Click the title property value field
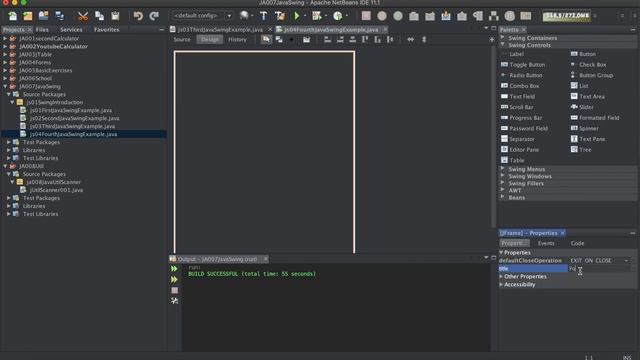Image resolution: width=640 pixels, height=360 pixels. pyautogui.click(x=599, y=269)
